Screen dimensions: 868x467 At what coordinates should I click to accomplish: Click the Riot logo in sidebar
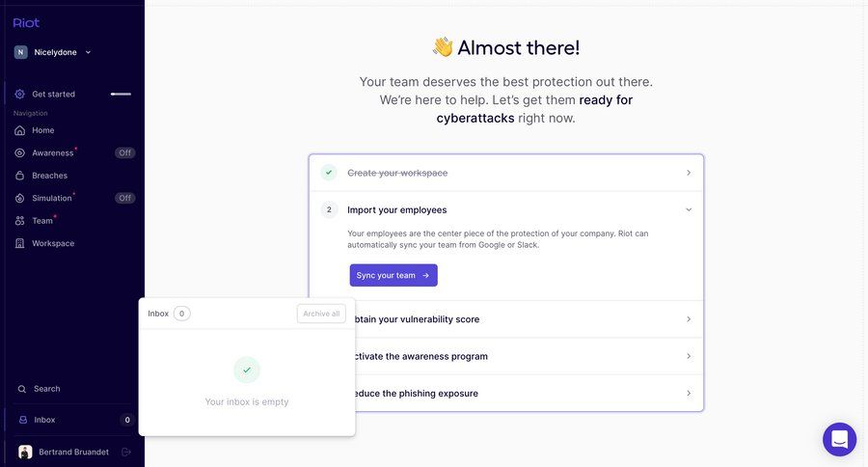pos(26,22)
